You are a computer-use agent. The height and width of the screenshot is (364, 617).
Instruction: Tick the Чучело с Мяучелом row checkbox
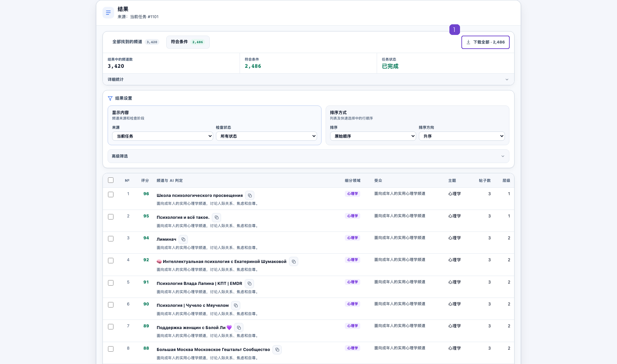(111, 305)
